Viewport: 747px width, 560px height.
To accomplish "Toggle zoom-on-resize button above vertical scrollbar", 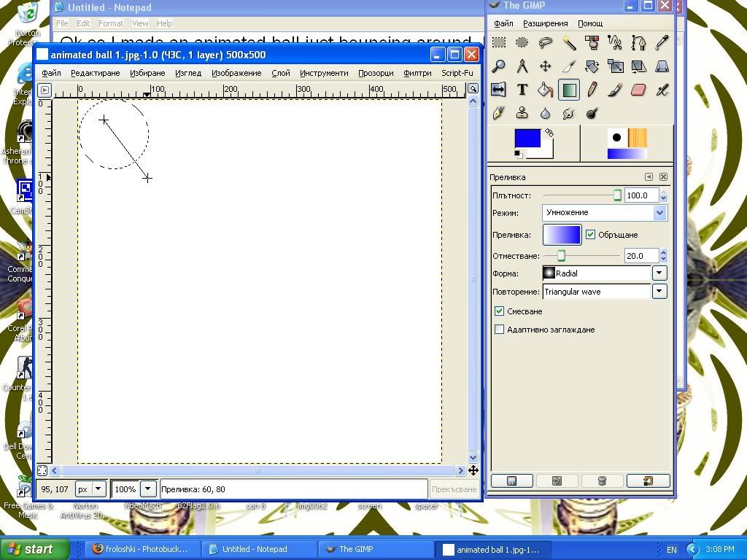I will pos(473,88).
